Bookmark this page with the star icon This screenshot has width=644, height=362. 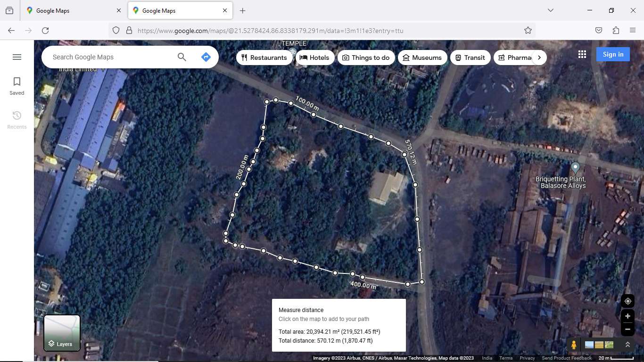(528, 30)
